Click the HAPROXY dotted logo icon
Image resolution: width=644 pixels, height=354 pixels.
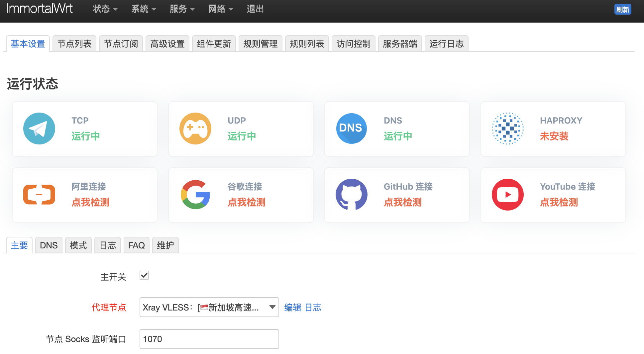pyautogui.click(x=508, y=129)
